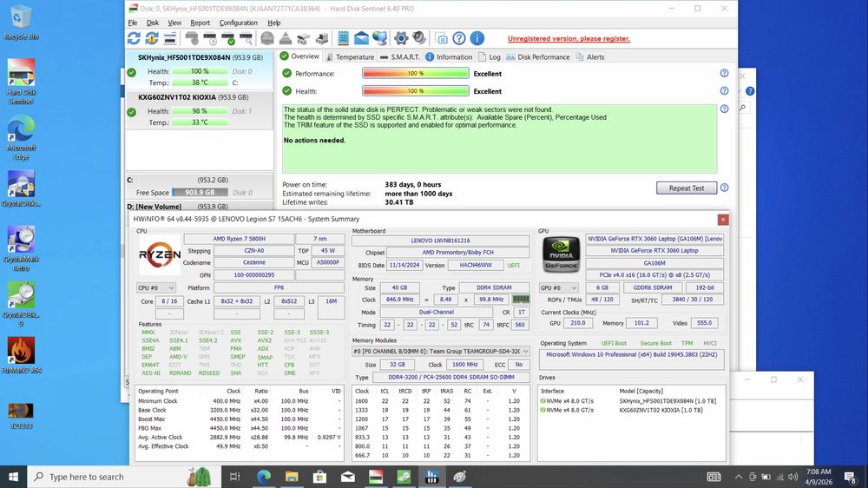Screen dimensions: 868x488
Task: Open the Memory Modules TEAMGROUP dropdown
Action: (x=441, y=351)
